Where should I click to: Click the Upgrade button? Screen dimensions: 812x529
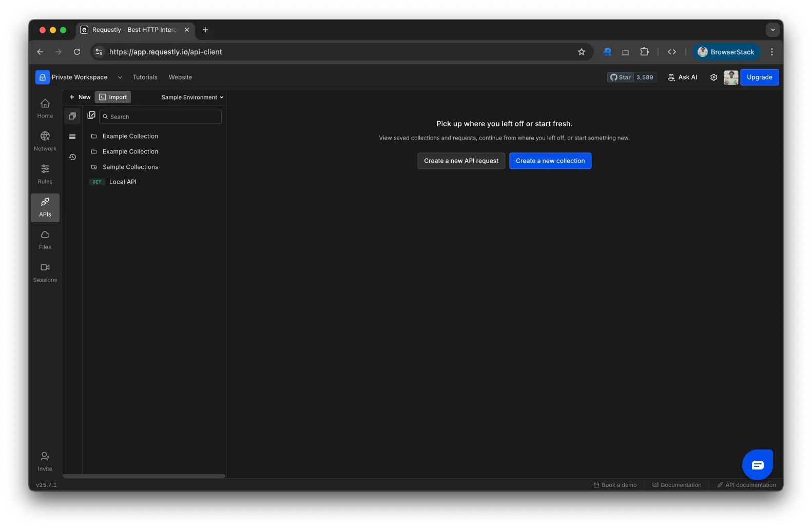tap(760, 77)
